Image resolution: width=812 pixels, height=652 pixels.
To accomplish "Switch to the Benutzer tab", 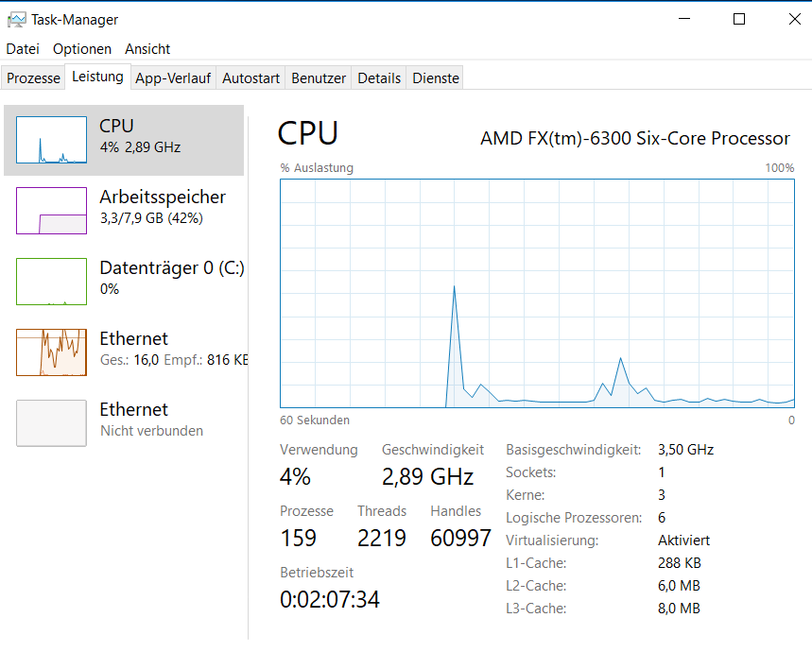I will pyautogui.click(x=319, y=78).
